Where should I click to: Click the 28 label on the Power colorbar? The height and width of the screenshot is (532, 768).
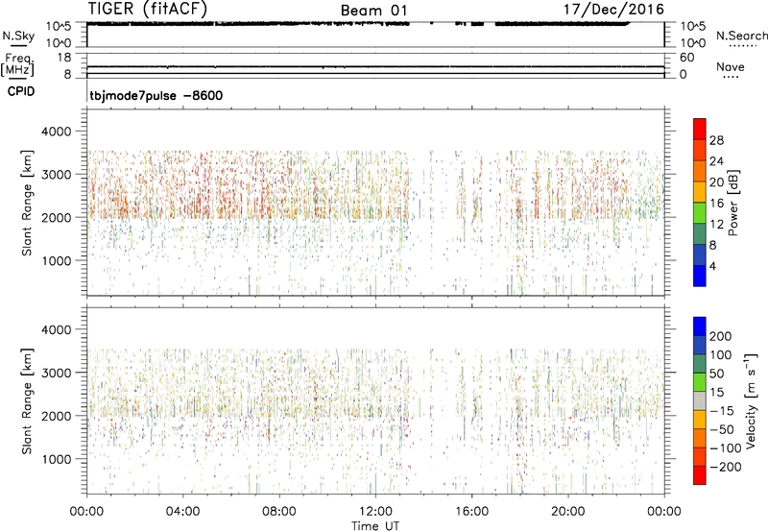[x=716, y=140]
